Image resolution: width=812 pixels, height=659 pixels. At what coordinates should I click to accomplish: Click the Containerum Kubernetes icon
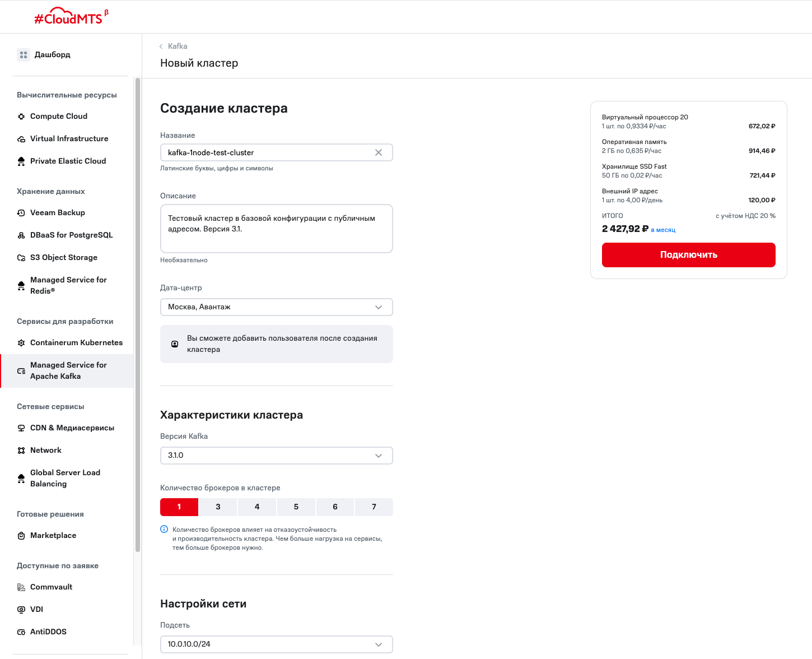[21, 343]
